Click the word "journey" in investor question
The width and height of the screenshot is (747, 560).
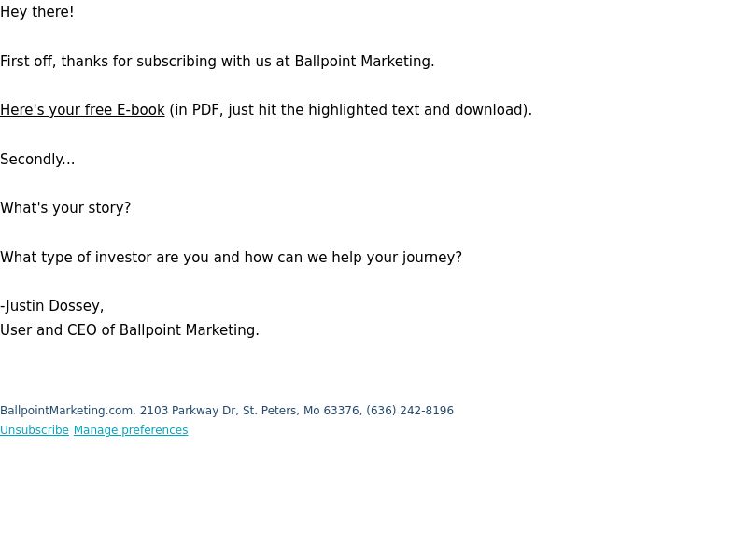[x=429, y=258]
